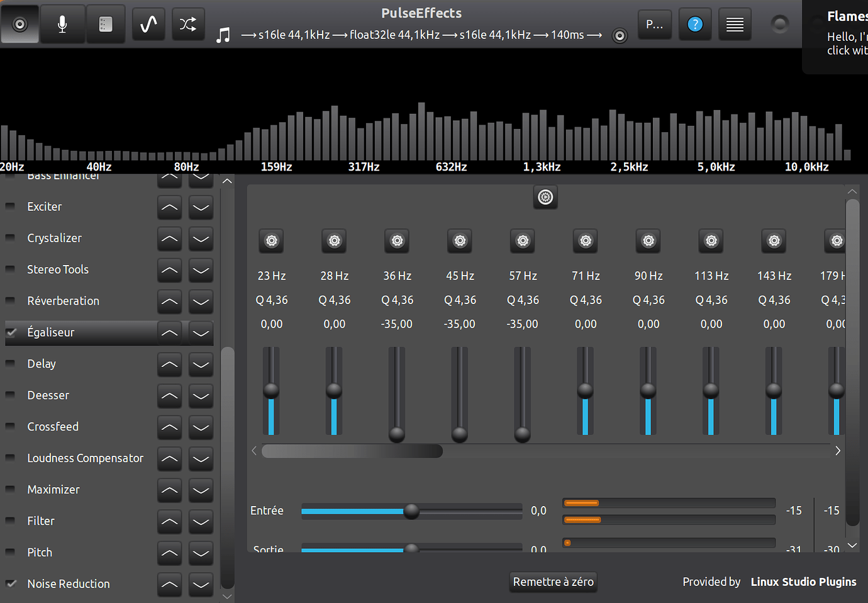Screen dimensions: 868x603
Task: Click the shuffle arrows toolbar icon
Action: [x=187, y=24]
